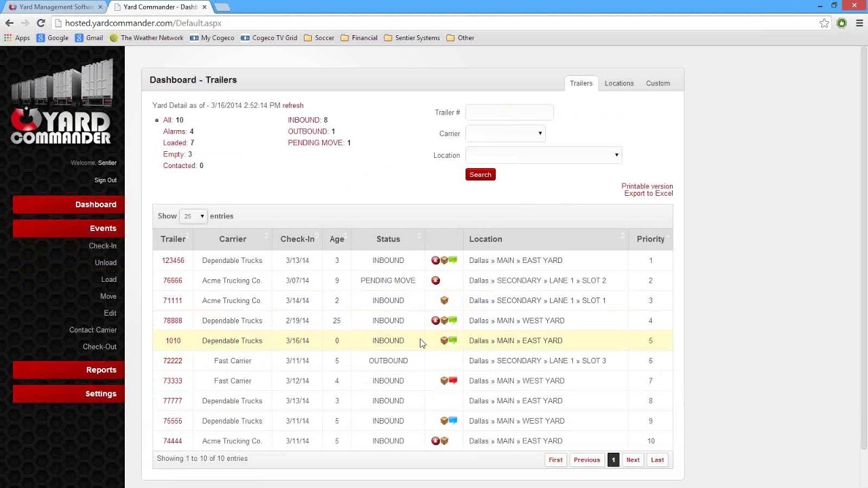
Task: Click the browser address bar
Action: [434, 23]
